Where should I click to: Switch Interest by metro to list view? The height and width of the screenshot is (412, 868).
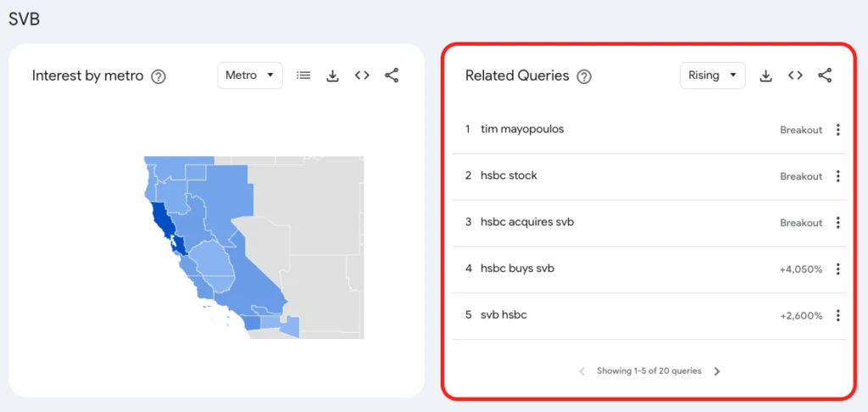point(303,75)
